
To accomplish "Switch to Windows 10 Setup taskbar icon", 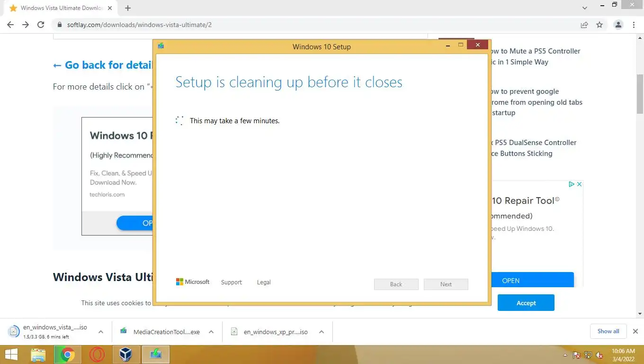I will coord(155,355).
